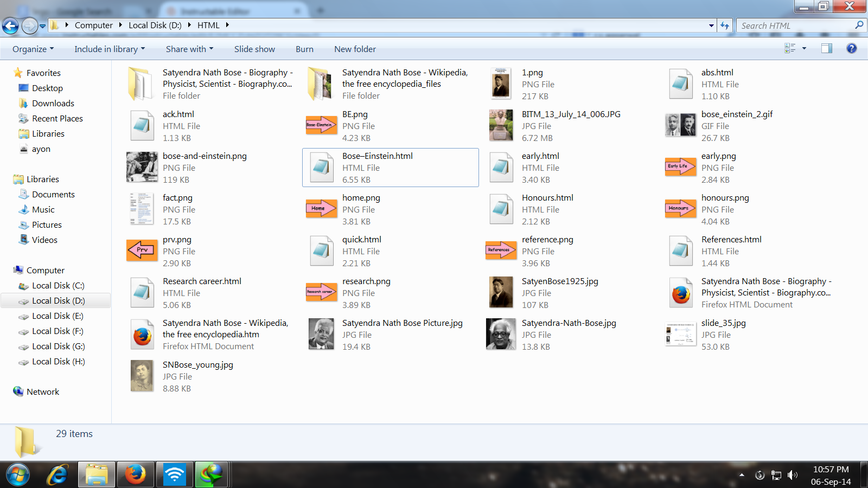Select the early.html file icon

(x=501, y=167)
